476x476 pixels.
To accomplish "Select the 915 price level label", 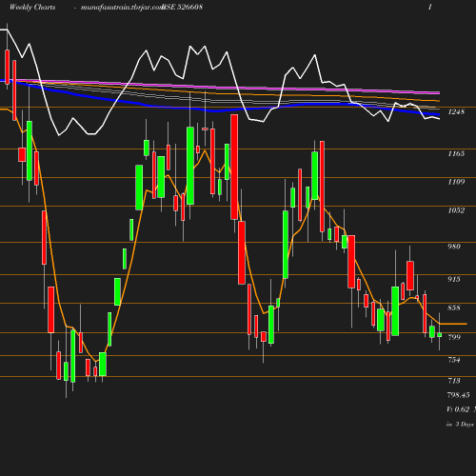I will [x=454, y=279].
